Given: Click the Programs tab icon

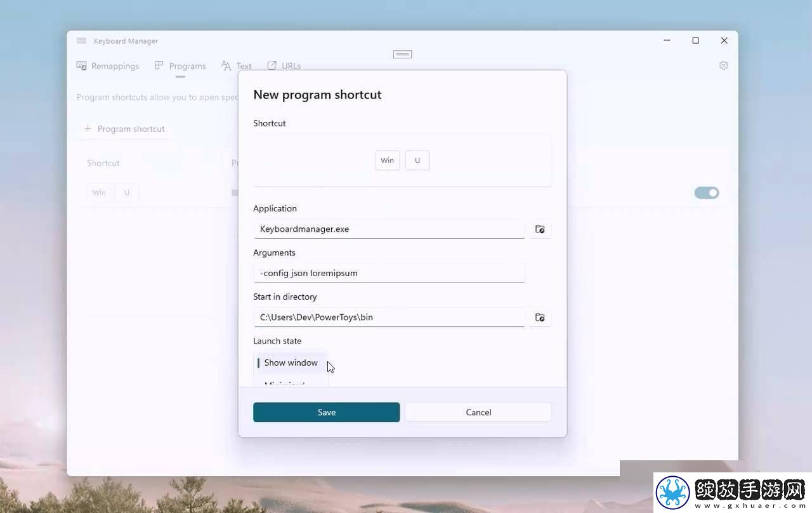Looking at the screenshot, I should pos(159,65).
